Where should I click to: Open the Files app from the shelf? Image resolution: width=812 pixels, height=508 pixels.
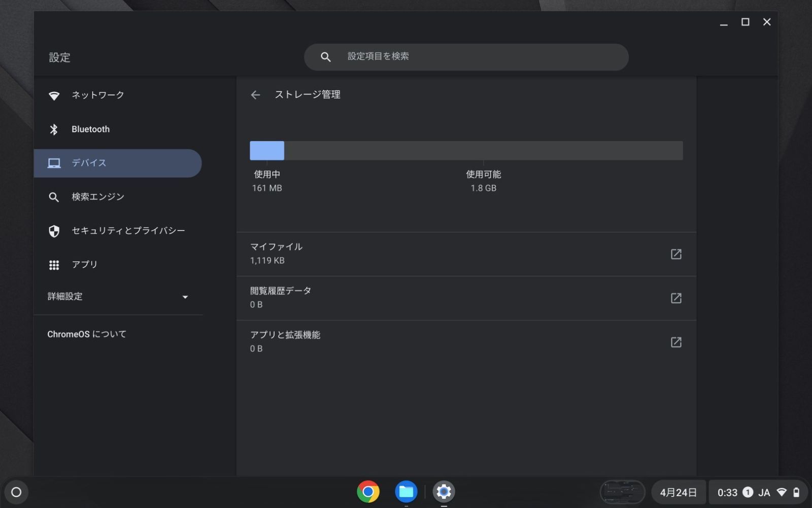coord(406,492)
